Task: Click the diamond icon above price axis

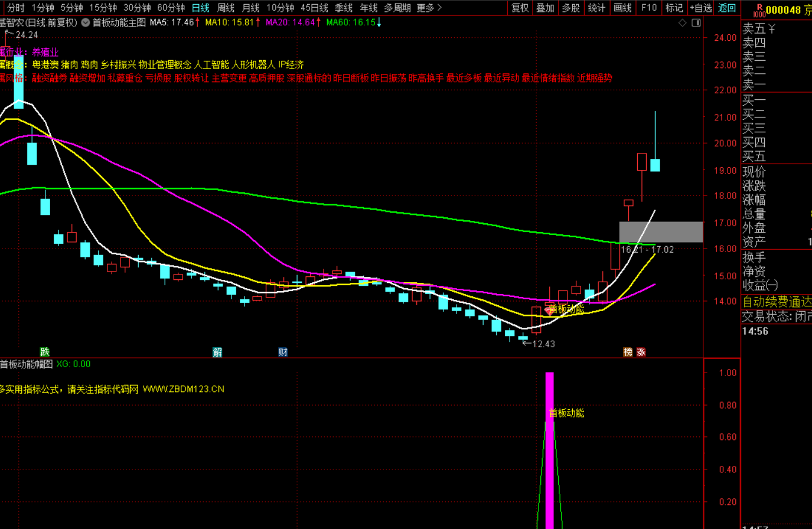Action: (683, 23)
